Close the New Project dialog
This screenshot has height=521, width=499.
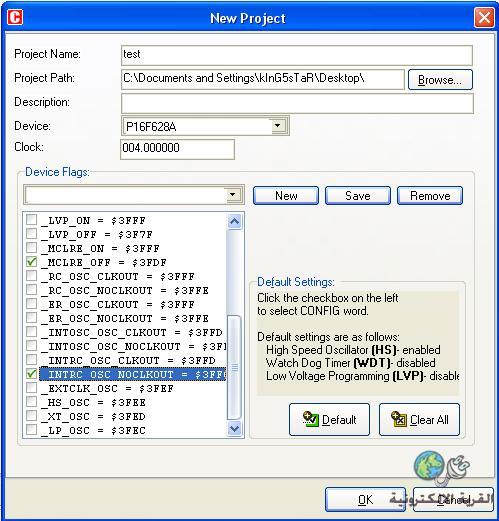484,17
